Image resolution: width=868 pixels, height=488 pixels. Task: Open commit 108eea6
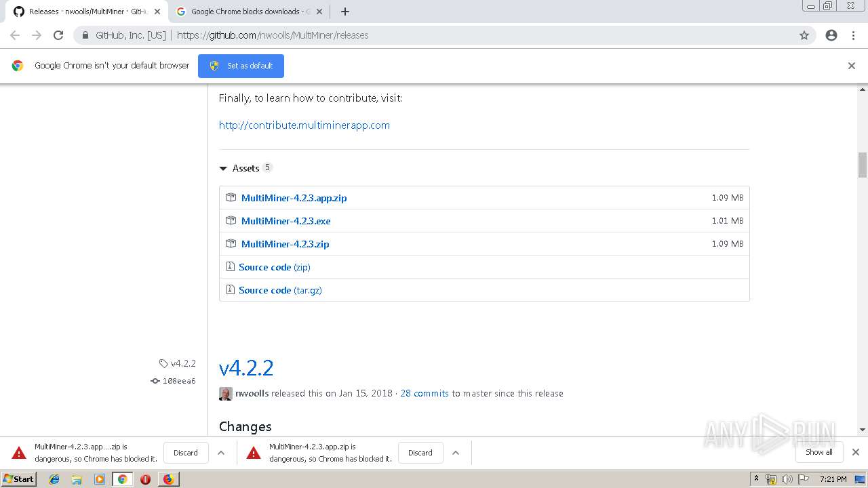179,381
